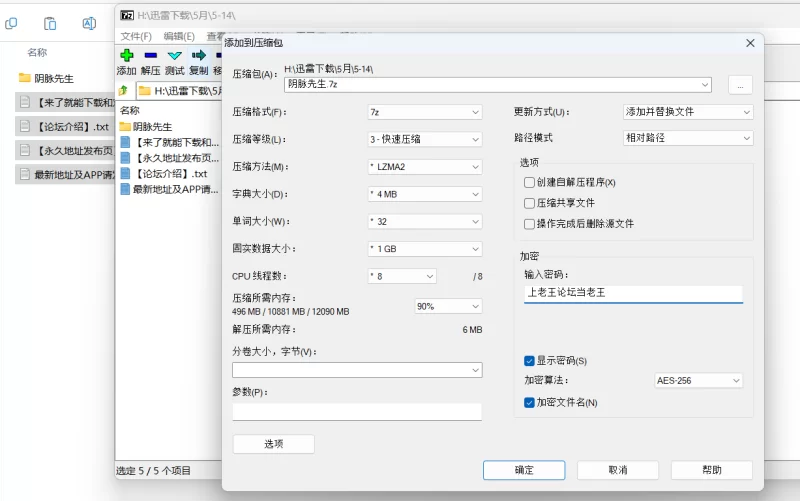Click 名称 column header in 7-Zip list

130,110
